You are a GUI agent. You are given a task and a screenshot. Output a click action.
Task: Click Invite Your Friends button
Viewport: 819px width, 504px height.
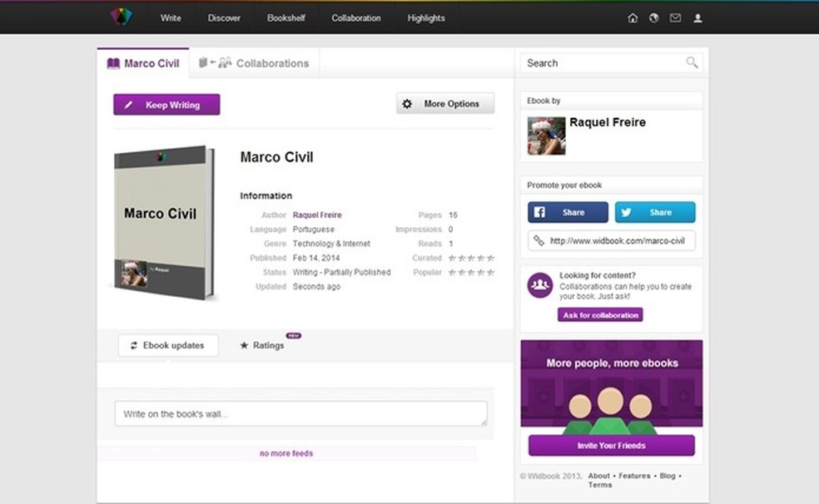pyautogui.click(x=612, y=446)
